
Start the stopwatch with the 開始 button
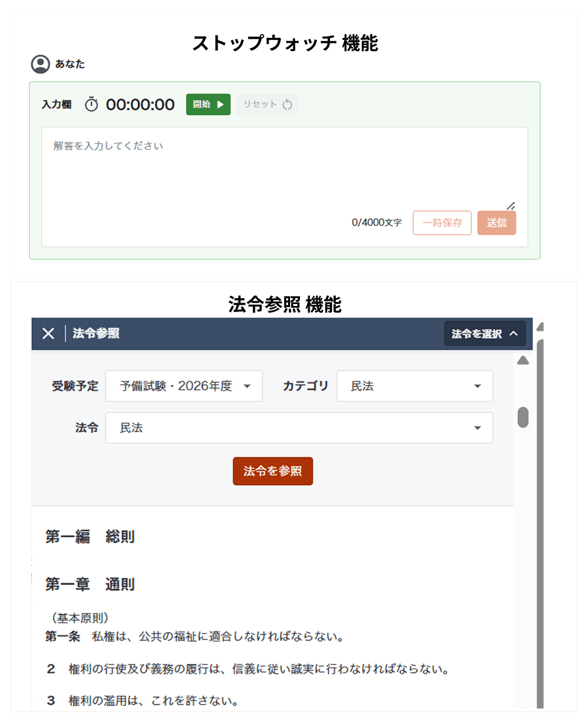point(208,105)
